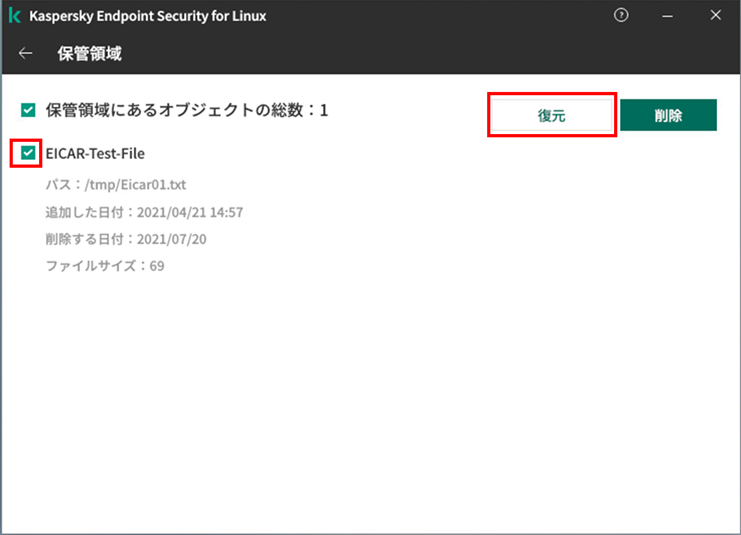Toggle the select-all objects checkbox
741x535 pixels.
(x=28, y=110)
